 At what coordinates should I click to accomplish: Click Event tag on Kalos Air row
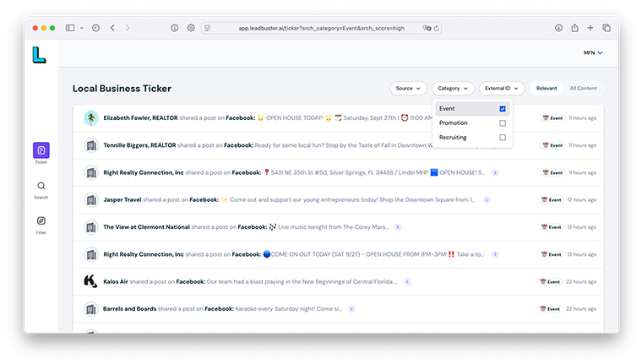click(550, 282)
